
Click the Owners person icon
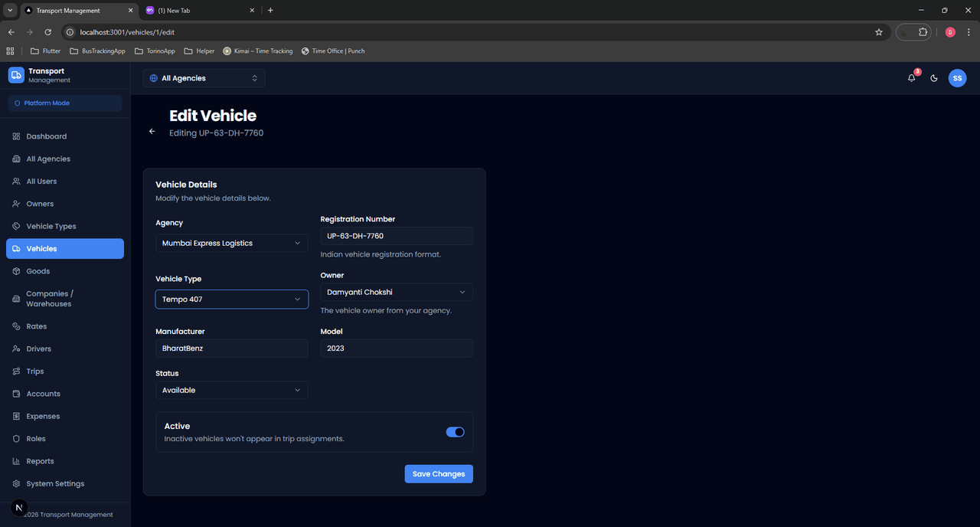point(16,204)
